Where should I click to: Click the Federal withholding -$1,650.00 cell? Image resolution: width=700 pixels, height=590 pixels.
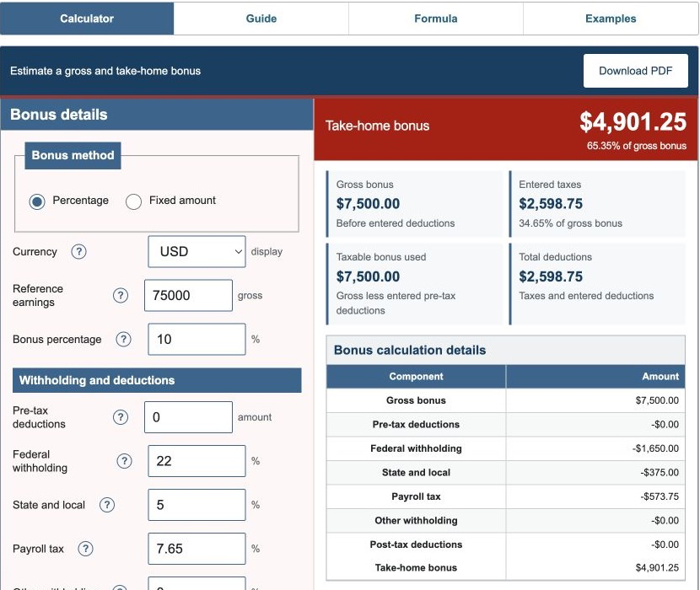click(x=595, y=448)
